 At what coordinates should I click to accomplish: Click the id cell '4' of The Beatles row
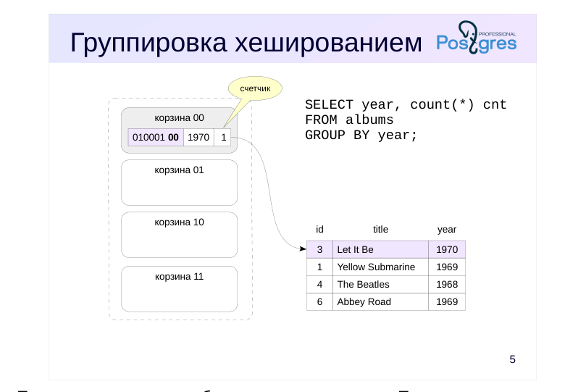point(319,284)
